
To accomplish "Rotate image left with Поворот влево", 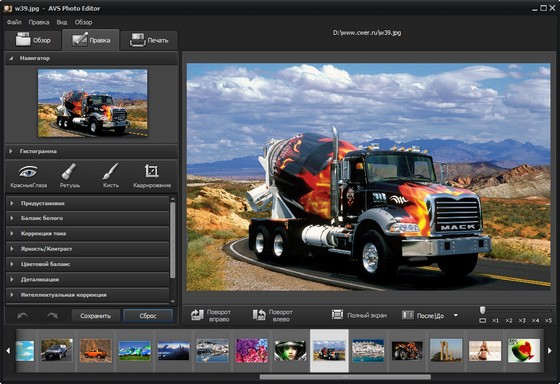I will (x=273, y=315).
